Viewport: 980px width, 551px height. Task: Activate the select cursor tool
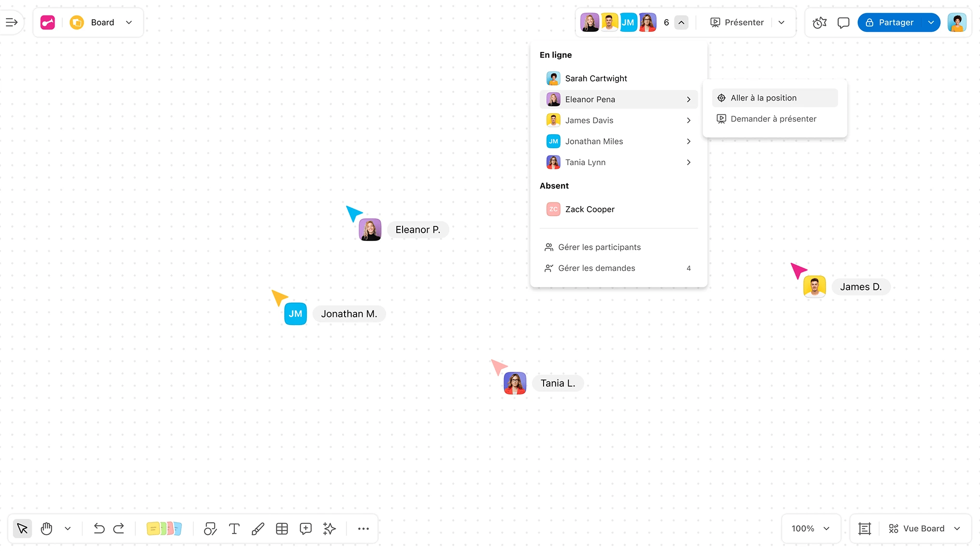click(22, 528)
